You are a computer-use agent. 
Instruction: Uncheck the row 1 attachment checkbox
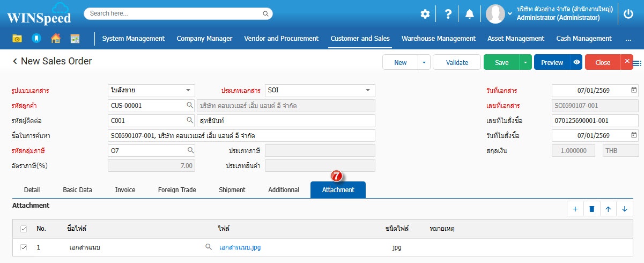point(24,247)
